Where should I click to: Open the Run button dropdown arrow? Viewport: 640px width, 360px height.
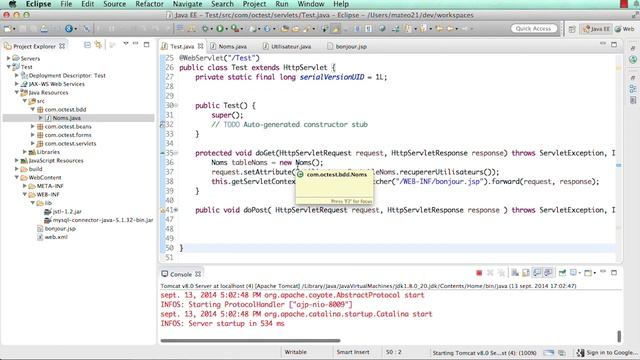[226, 29]
